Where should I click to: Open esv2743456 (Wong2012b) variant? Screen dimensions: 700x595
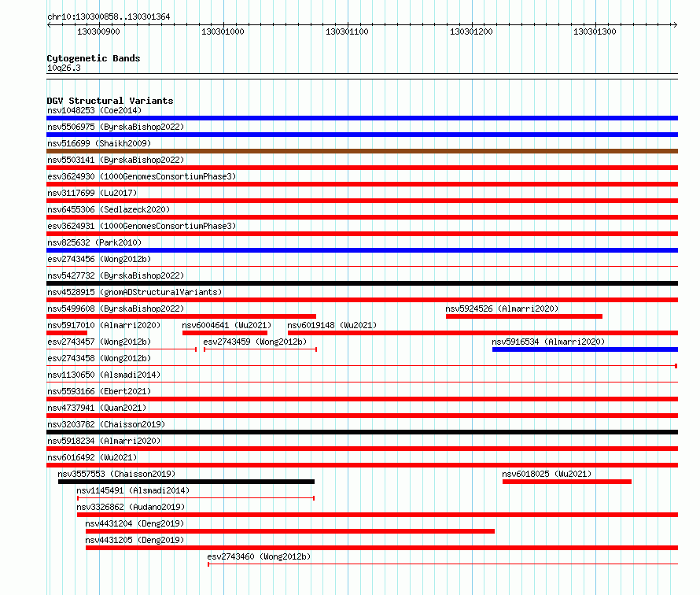[x=99, y=259]
